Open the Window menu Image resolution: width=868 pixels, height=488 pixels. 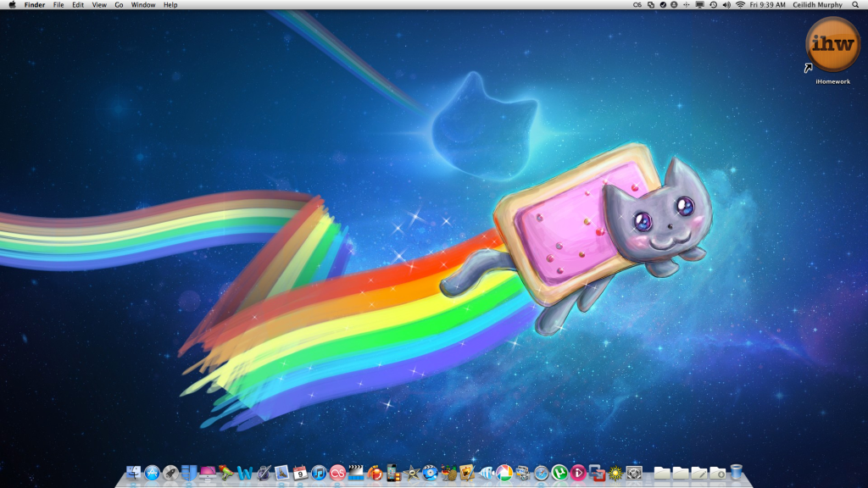pyautogui.click(x=143, y=5)
